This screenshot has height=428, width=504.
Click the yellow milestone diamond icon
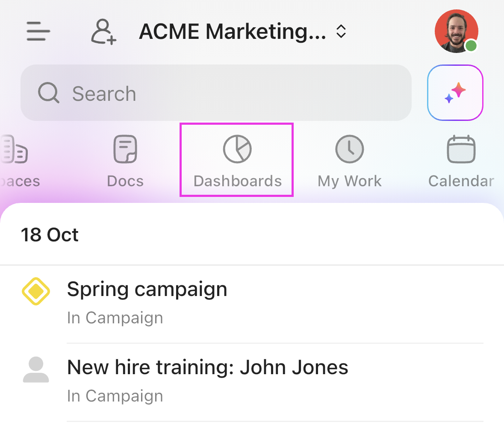tap(36, 291)
